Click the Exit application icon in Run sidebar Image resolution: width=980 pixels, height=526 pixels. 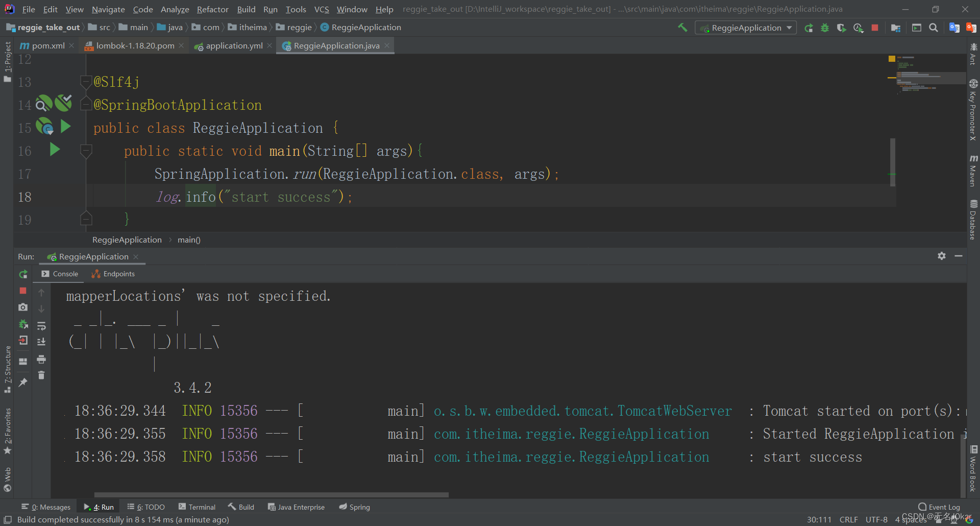[23, 341]
